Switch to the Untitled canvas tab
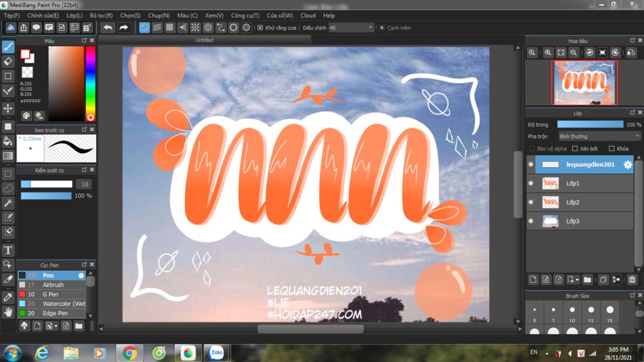Image resolution: width=644 pixels, height=362 pixels. click(x=204, y=40)
